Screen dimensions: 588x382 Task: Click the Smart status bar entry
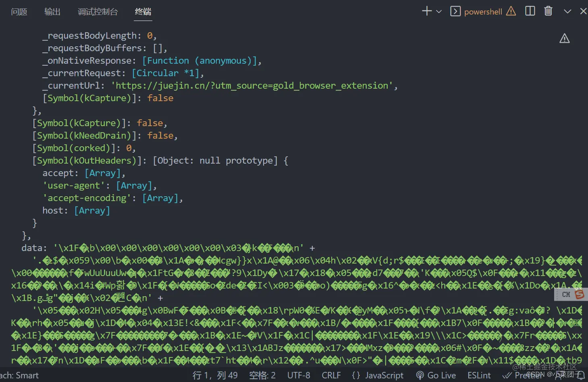(19, 376)
